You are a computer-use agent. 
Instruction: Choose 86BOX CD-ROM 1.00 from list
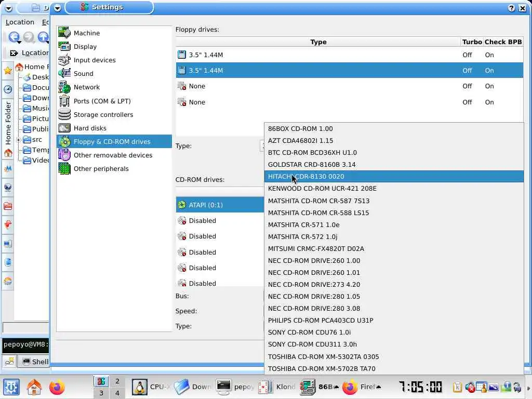pos(394,129)
